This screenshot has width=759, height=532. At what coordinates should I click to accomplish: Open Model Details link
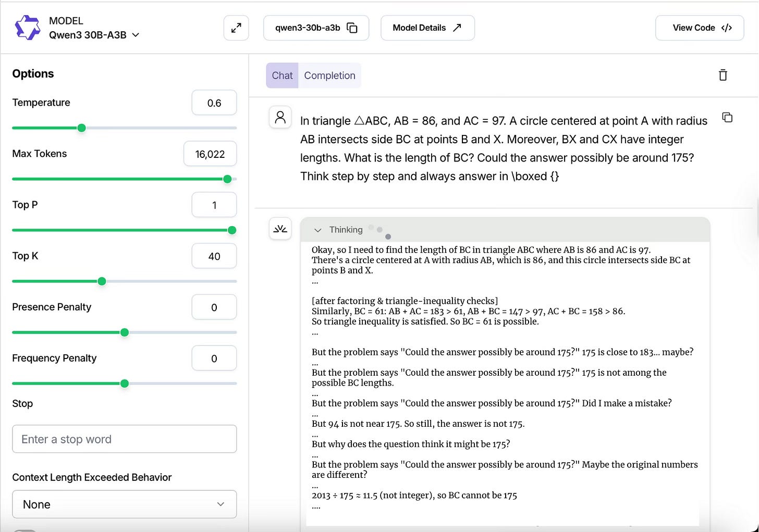pyautogui.click(x=427, y=28)
